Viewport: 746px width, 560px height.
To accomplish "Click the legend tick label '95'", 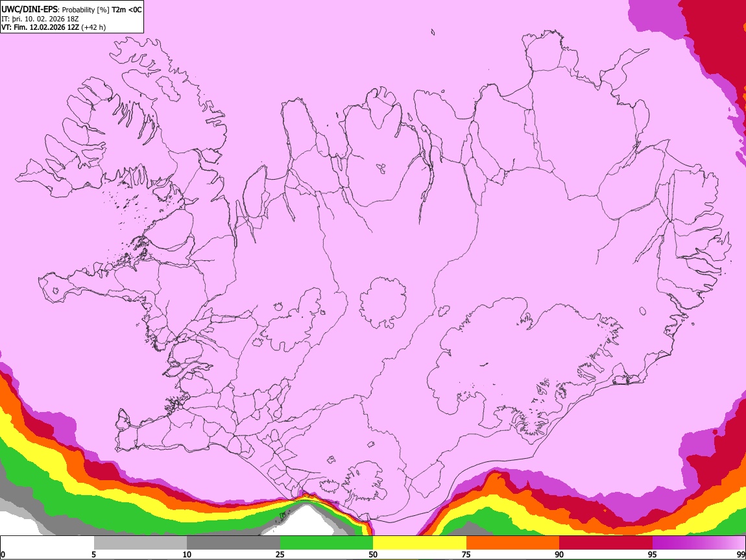I will 653,554.
